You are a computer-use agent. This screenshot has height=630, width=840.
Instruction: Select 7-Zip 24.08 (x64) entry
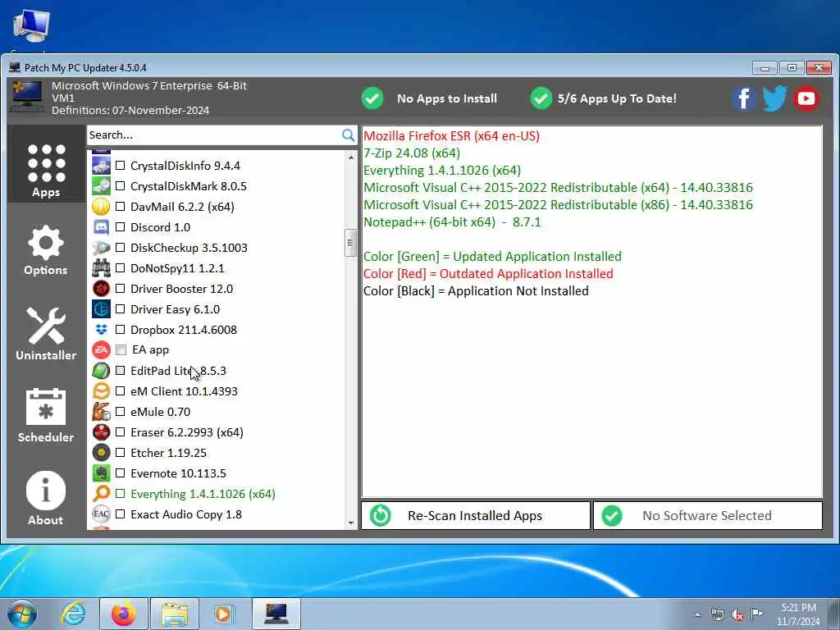(x=412, y=153)
